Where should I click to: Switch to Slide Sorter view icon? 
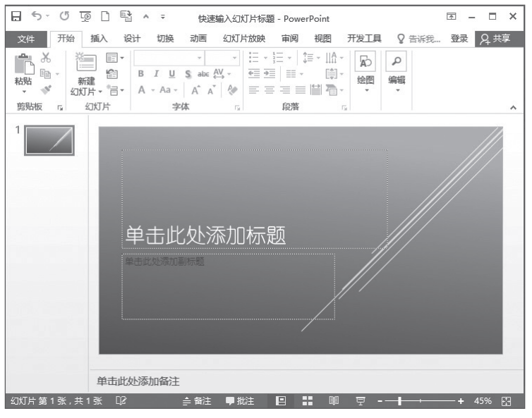(x=308, y=401)
